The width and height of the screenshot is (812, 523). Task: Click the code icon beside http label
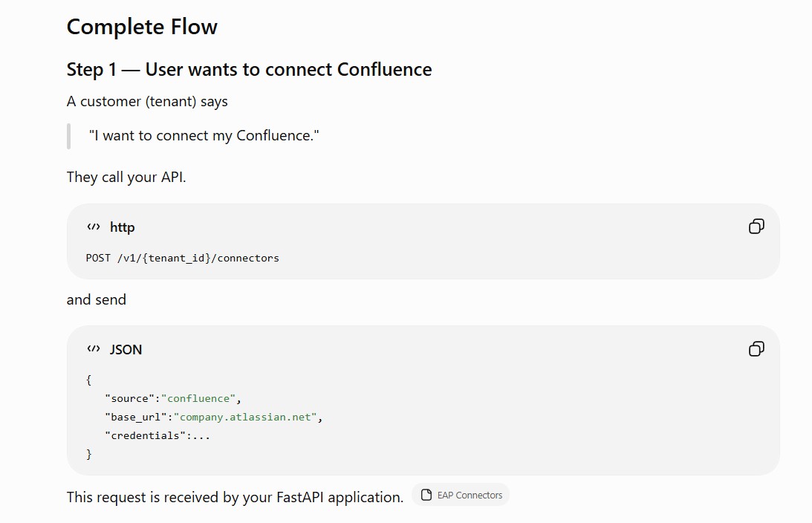click(x=93, y=227)
